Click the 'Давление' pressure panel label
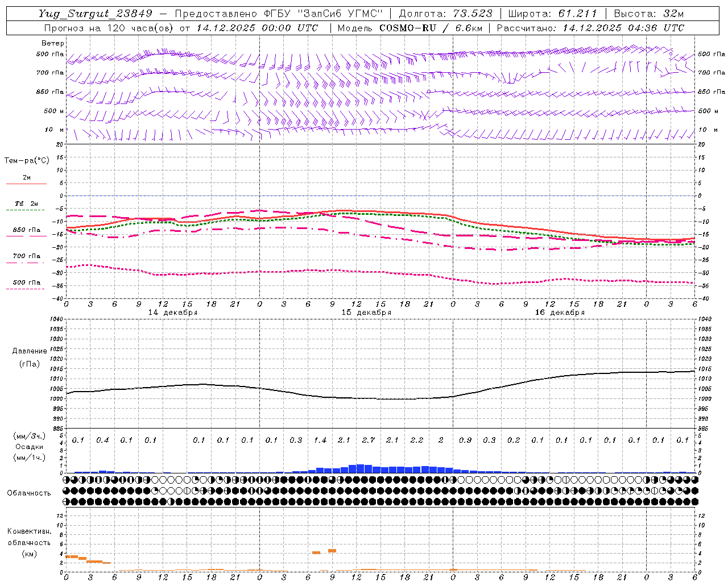The image size is (728, 582). 30,351
